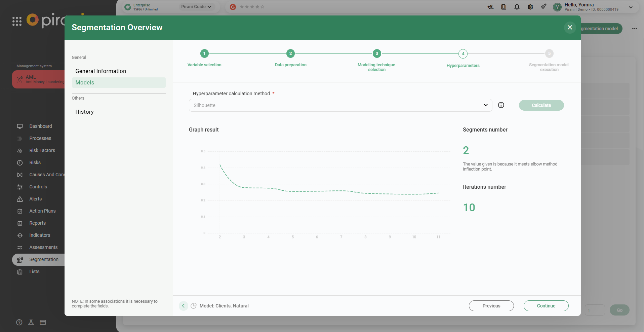Jump to step 1 Variable selection
Viewport: 644px width, 332px height.
coord(204,53)
